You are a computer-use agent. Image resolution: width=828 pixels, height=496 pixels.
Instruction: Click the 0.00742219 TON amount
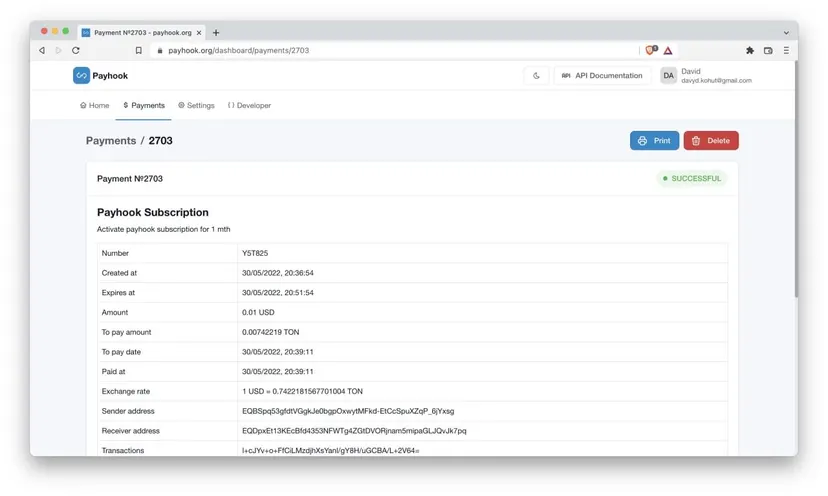[270, 332]
